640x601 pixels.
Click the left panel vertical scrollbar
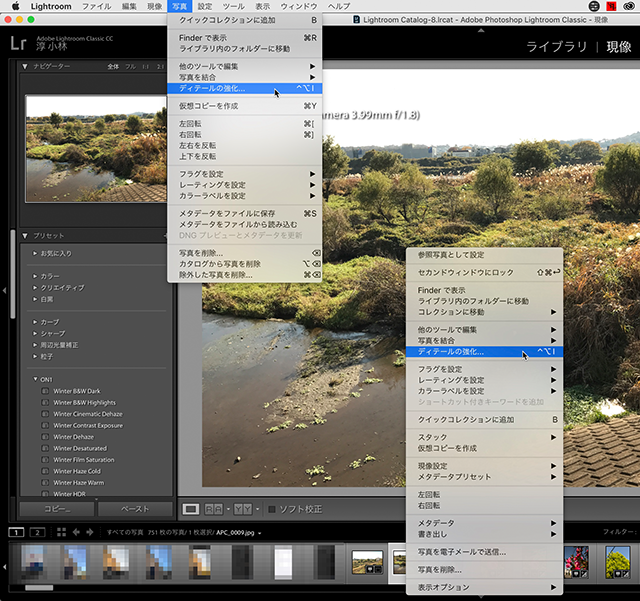point(13,274)
